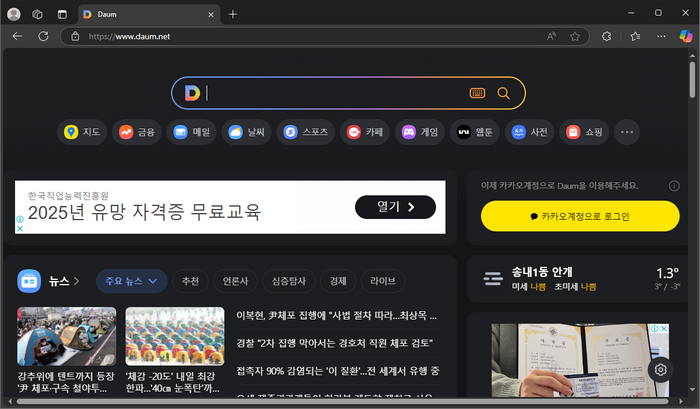700x409 pixels.
Task: Open the 메일 mail shortcut
Action: [x=192, y=132]
